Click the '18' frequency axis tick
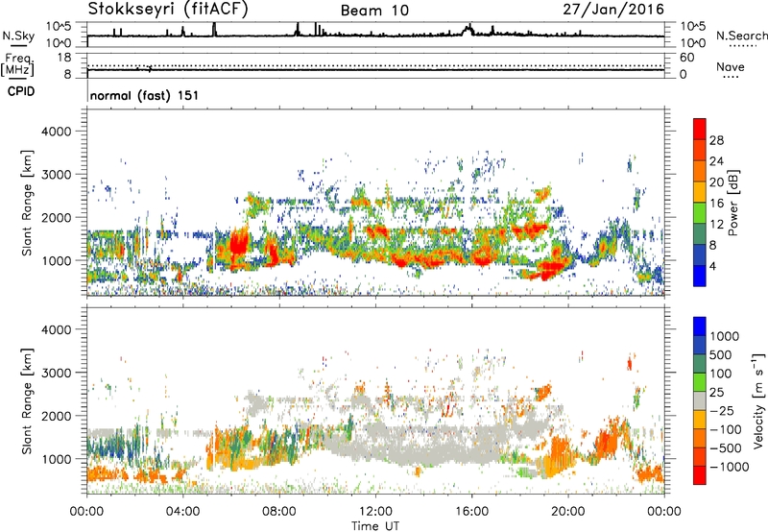 pyautogui.click(x=64, y=58)
